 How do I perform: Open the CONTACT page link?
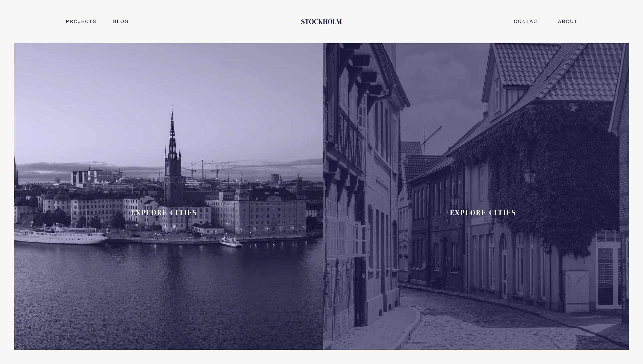pos(527,21)
